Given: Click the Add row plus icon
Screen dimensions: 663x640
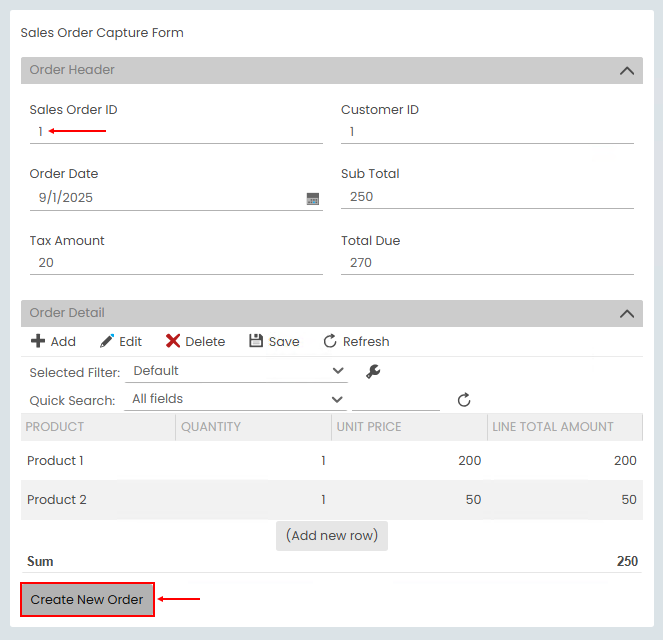Looking at the screenshot, I should 38,341.
